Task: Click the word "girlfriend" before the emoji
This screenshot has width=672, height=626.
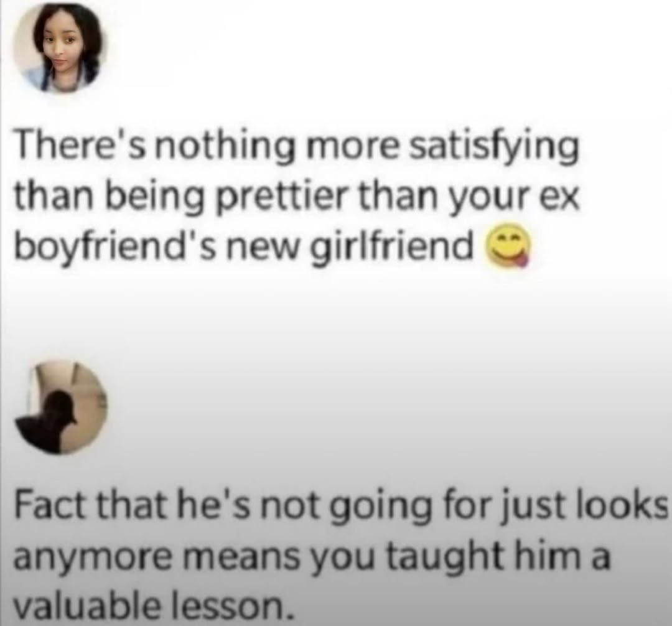Action: [x=394, y=248]
